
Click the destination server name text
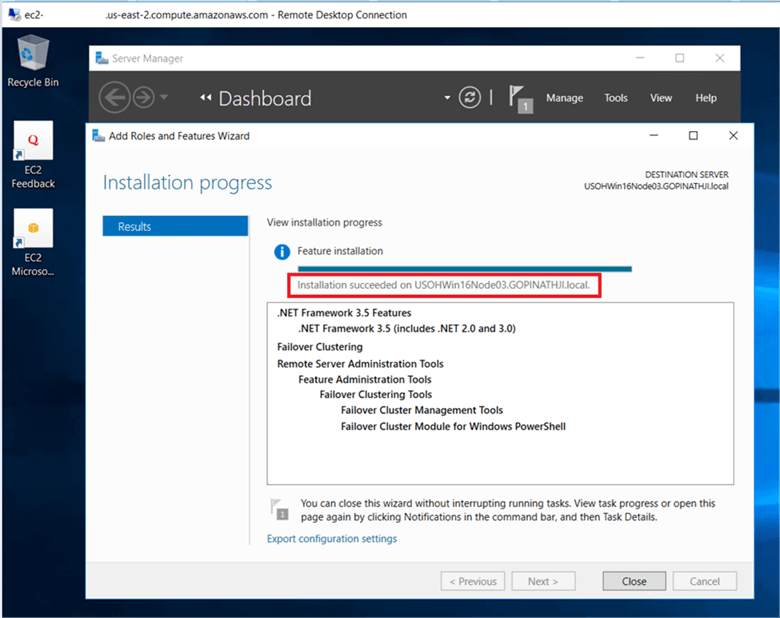656,186
